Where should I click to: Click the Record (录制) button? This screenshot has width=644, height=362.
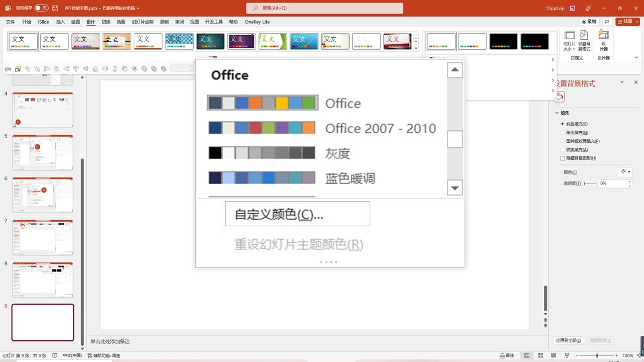pyautogui.click(x=589, y=22)
